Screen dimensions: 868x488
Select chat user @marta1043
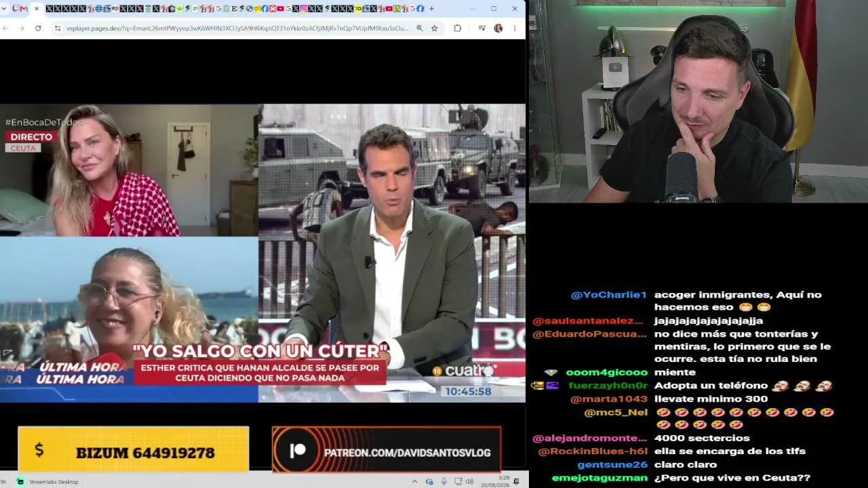610,399
